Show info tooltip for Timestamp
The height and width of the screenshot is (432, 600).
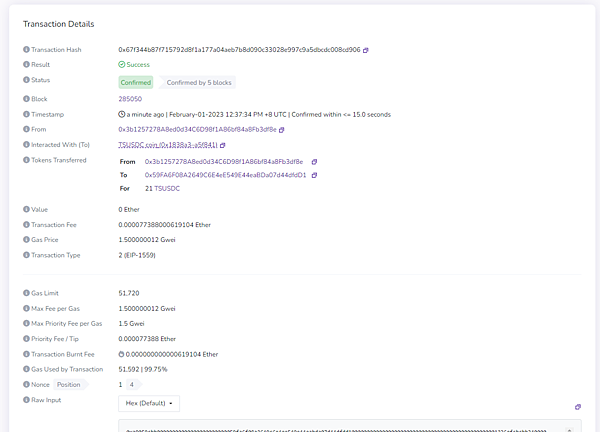click(x=26, y=114)
